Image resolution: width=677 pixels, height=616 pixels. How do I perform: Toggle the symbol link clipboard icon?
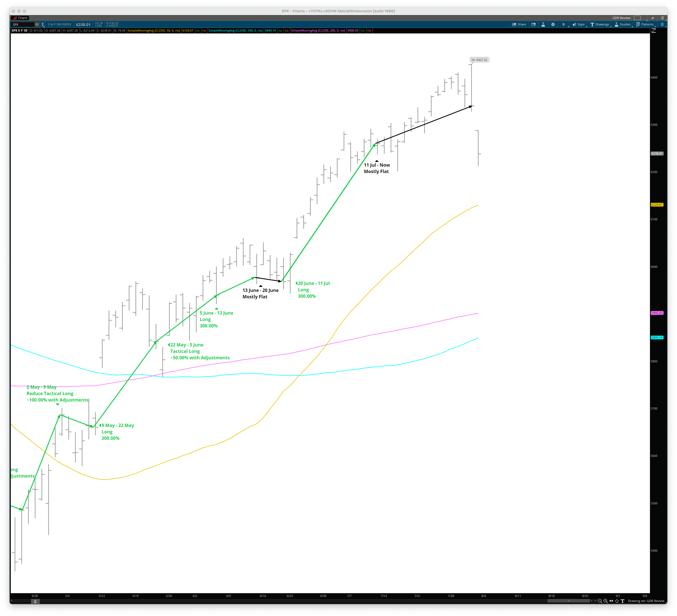(x=43, y=25)
